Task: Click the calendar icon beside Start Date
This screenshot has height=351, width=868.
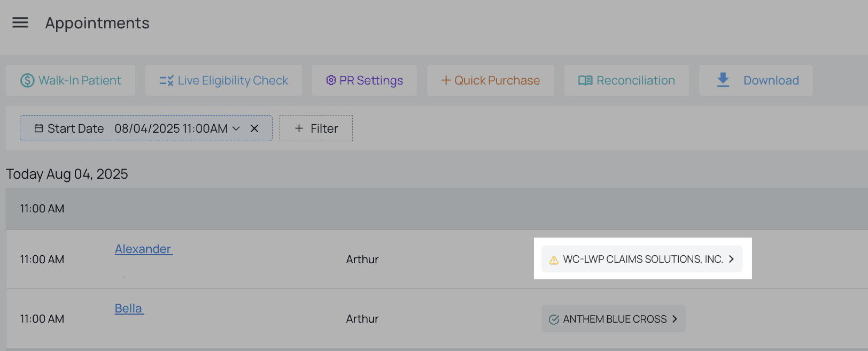Action: coord(38,128)
